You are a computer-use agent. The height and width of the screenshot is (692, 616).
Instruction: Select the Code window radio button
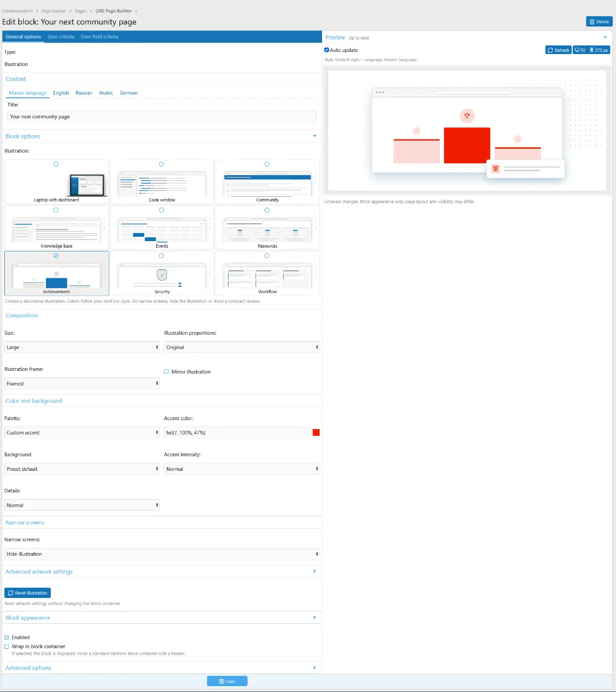[x=162, y=164]
